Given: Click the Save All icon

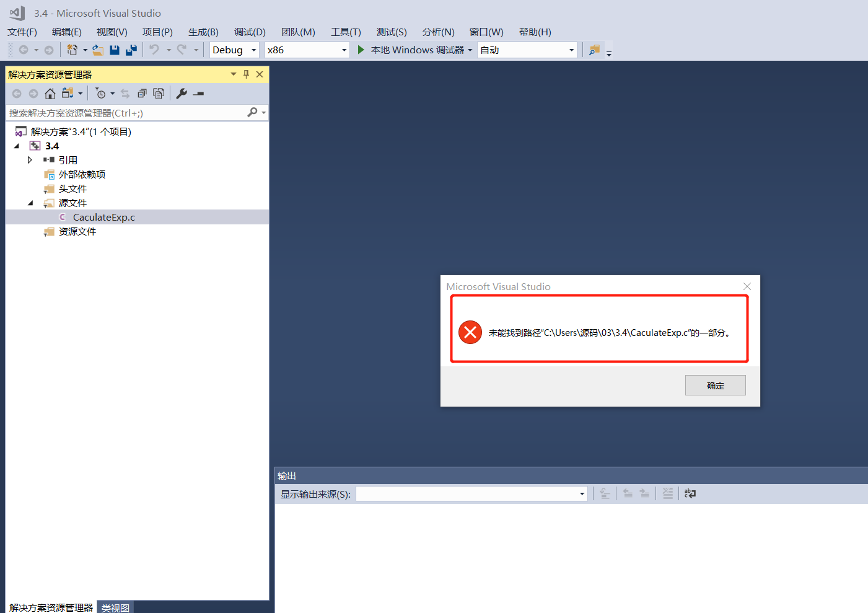Looking at the screenshot, I should 131,50.
